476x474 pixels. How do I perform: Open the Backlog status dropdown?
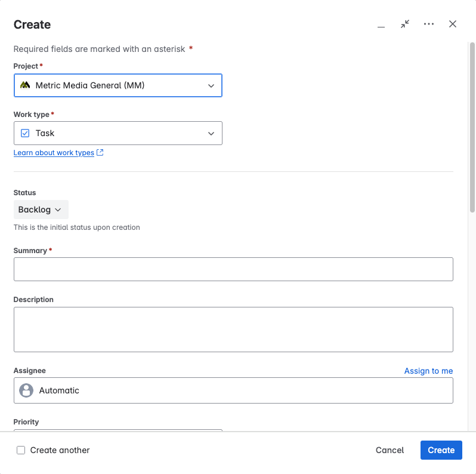pos(41,210)
